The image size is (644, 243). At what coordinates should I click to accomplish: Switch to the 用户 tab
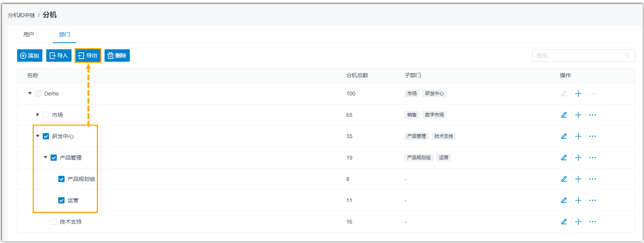29,35
